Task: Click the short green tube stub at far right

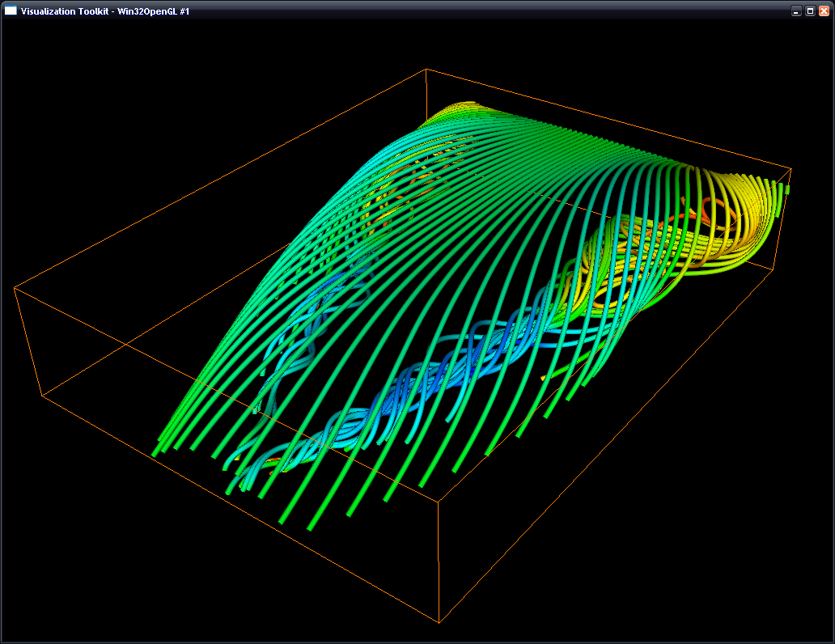Action: pyautogui.click(x=787, y=189)
